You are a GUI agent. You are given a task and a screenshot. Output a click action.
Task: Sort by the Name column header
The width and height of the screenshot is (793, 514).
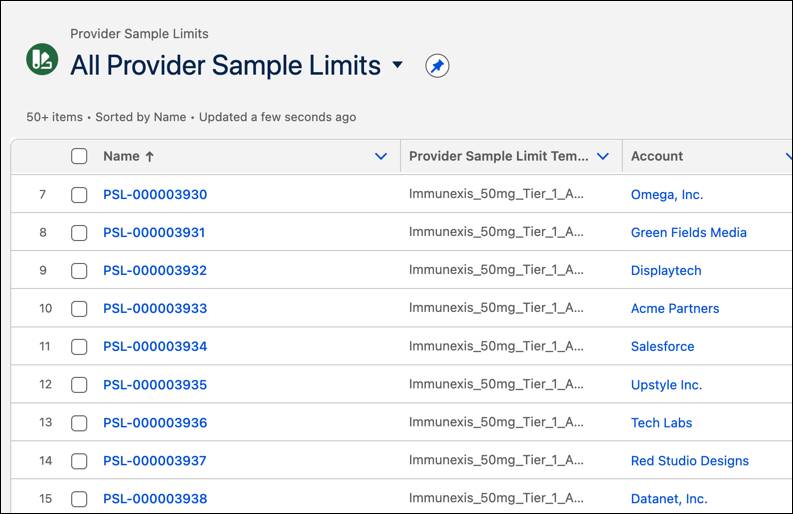pyautogui.click(x=128, y=156)
